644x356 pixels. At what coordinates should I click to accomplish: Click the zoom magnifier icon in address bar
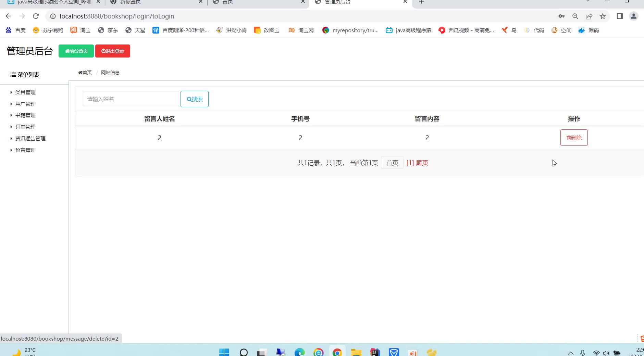pyautogui.click(x=575, y=16)
